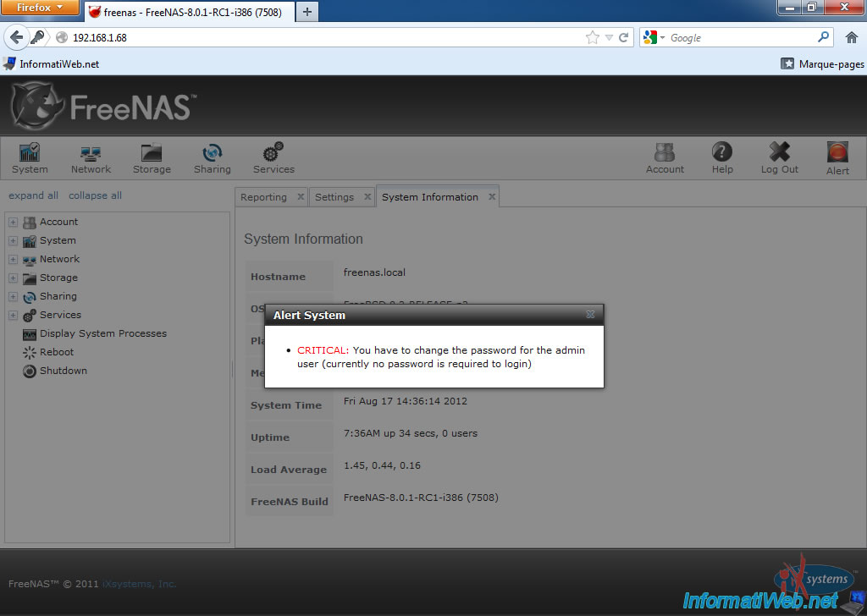Click the collapse all link
Viewport: 867px width, 616px height.
point(95,195)
